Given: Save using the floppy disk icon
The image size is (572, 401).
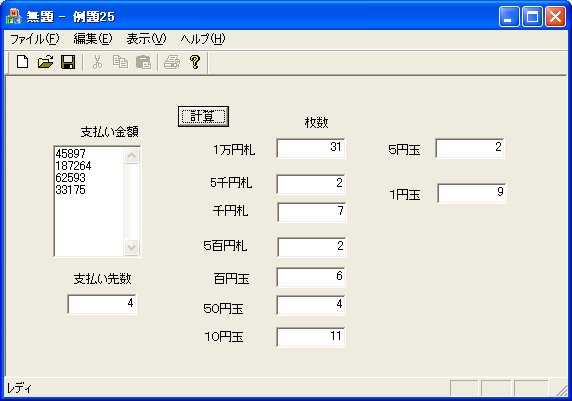Looking at the screenshot, I should coord(68,62).
